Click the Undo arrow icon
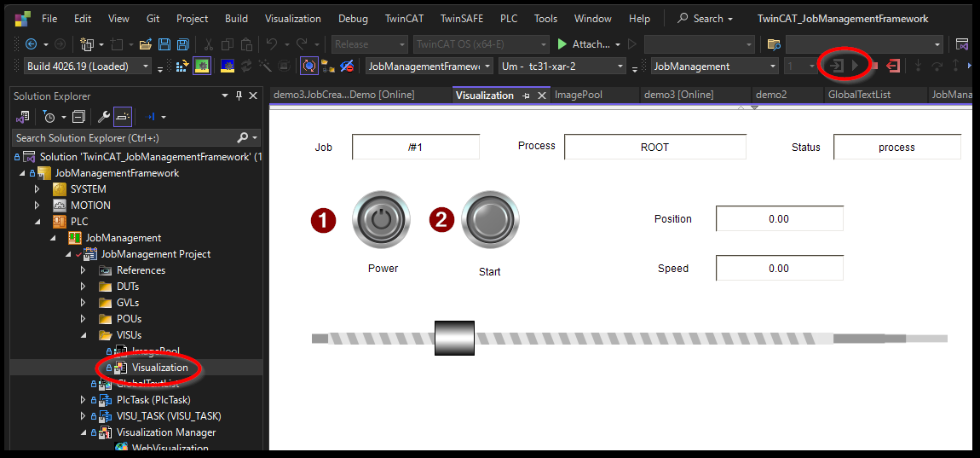980x458 pixels. click(x=271, y=43)
